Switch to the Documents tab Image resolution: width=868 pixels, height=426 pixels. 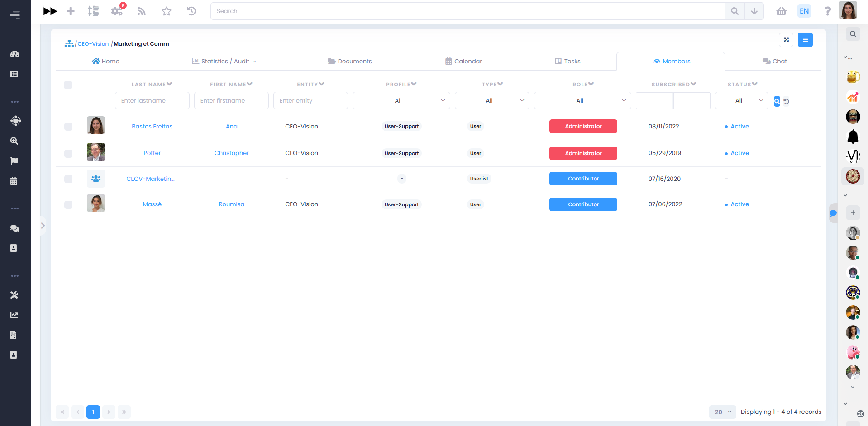(349, 61)
